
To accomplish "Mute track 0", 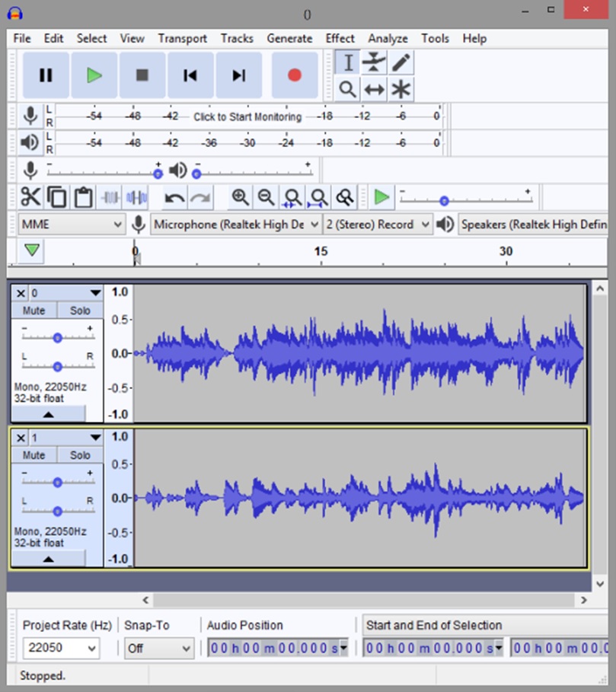I will (x=34, y=311).
